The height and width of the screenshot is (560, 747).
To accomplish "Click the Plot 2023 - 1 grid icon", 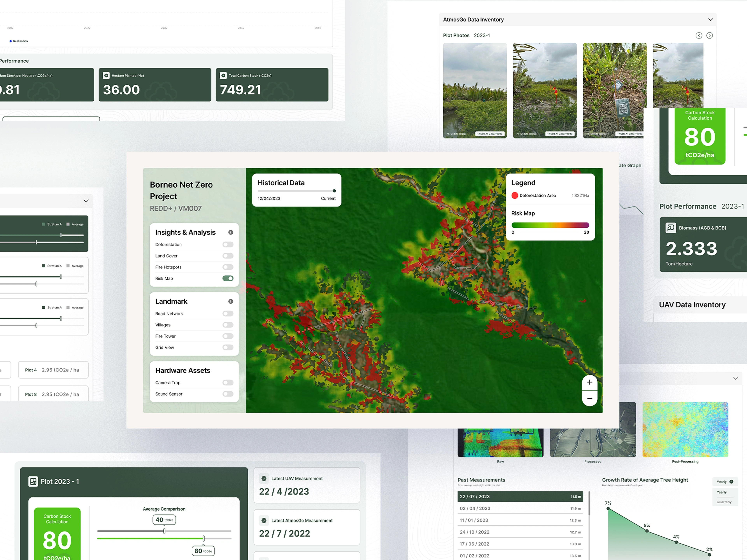I will 33,481.
